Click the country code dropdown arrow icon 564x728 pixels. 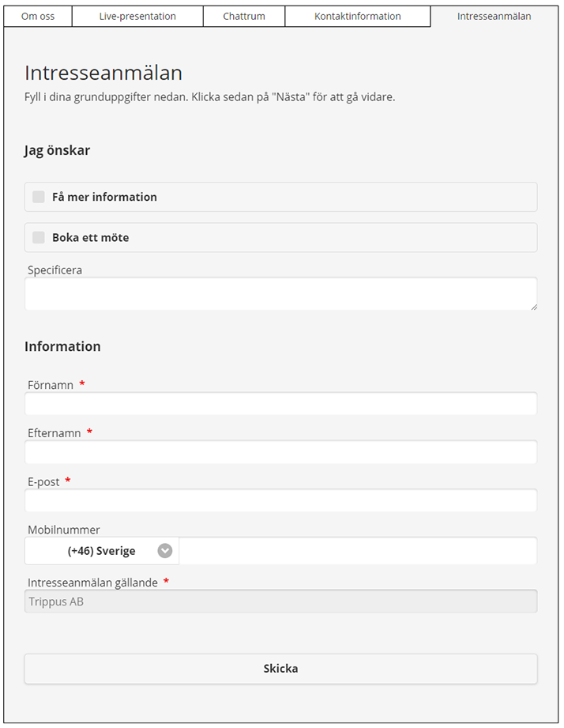point(164,551)
